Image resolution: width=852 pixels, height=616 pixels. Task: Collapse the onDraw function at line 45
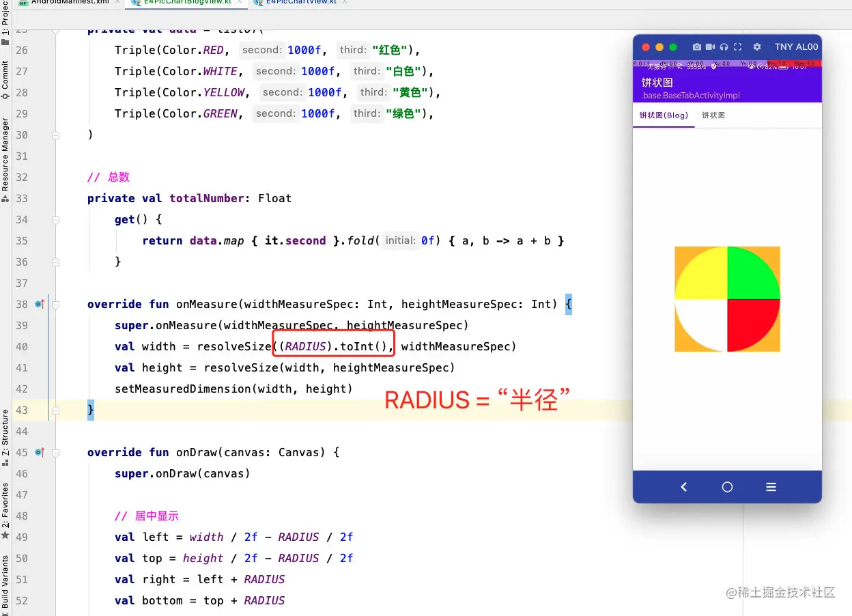click(x=56, y=453)
